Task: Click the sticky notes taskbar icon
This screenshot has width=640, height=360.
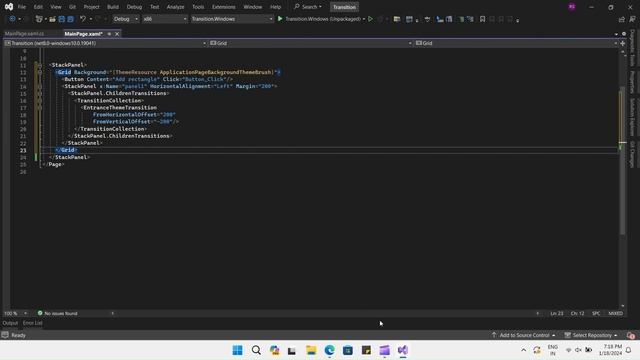Action: (366, 350)
